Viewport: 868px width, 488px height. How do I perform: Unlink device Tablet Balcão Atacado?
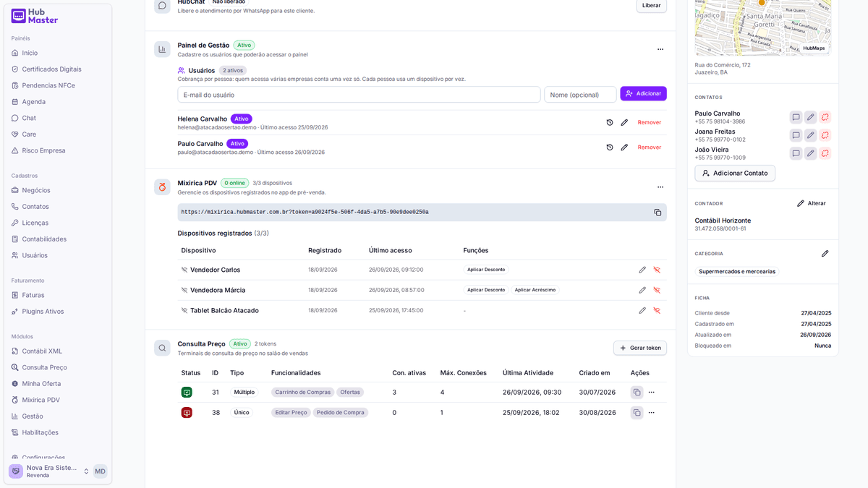pos(657,310)
